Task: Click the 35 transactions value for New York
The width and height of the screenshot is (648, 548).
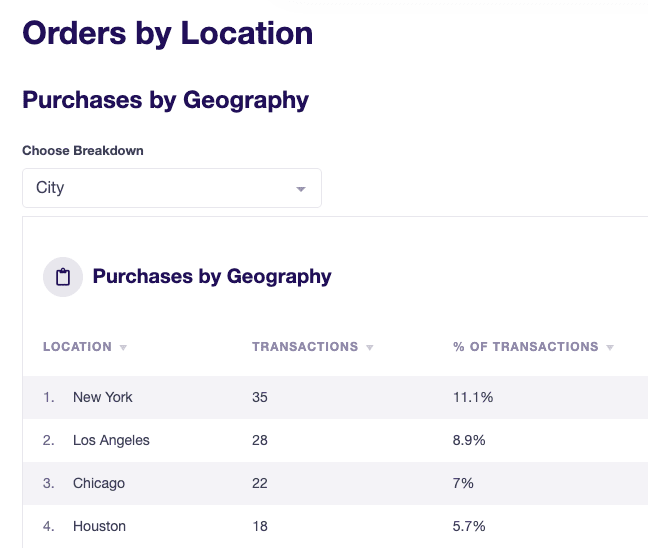Action: coord(260,398)
